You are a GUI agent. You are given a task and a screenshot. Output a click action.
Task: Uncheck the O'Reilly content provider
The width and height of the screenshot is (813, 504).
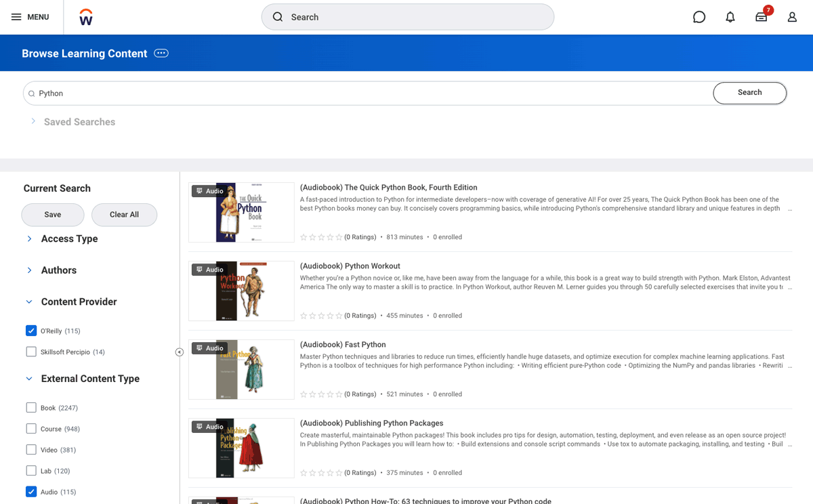click(x=31, y=331)
